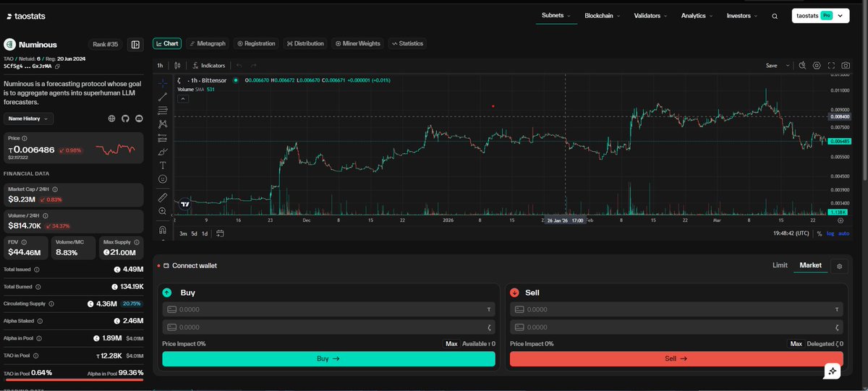Open the emoji icons tool
The height and width of the screenshot is (391, 868).
pos(163,179)
